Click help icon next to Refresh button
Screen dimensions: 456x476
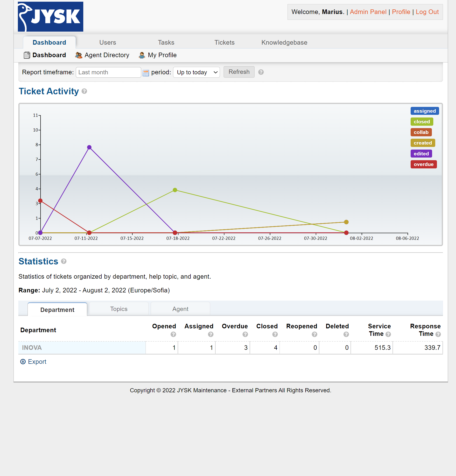pyautogui.click(x=261, y=72)
